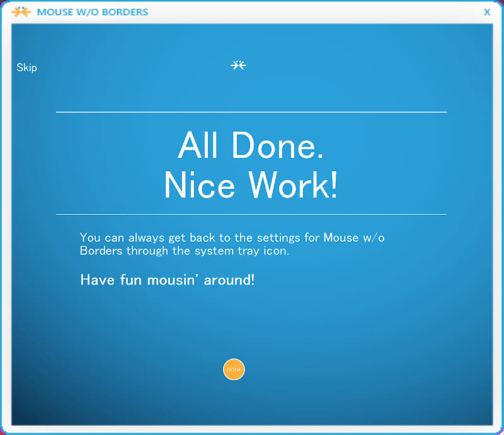Click the orange DONE button

point(234,370)
